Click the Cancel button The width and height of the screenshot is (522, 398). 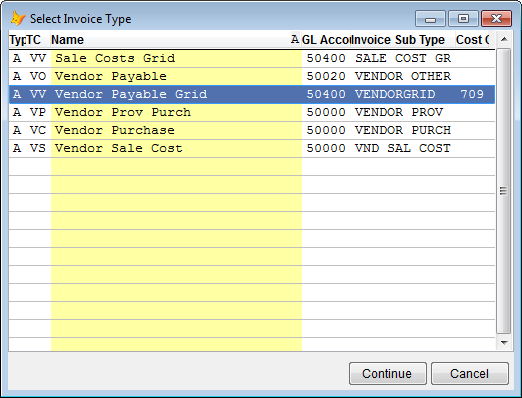pyautogui.click(x=470, y=373)
